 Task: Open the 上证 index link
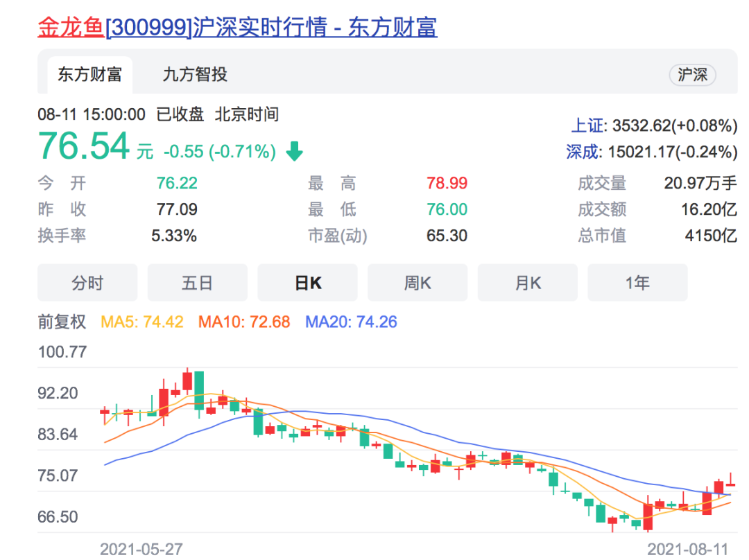click(587, 125)
